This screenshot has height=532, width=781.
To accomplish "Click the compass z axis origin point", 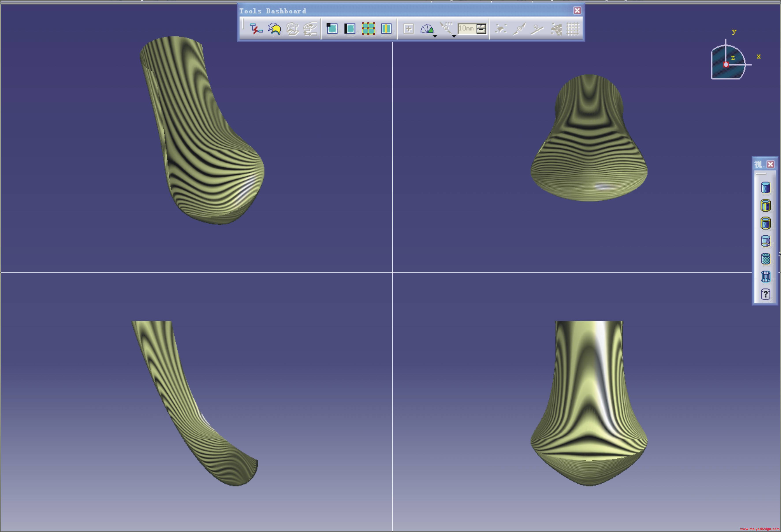I will pyautogui.click(x=726, y=65).
